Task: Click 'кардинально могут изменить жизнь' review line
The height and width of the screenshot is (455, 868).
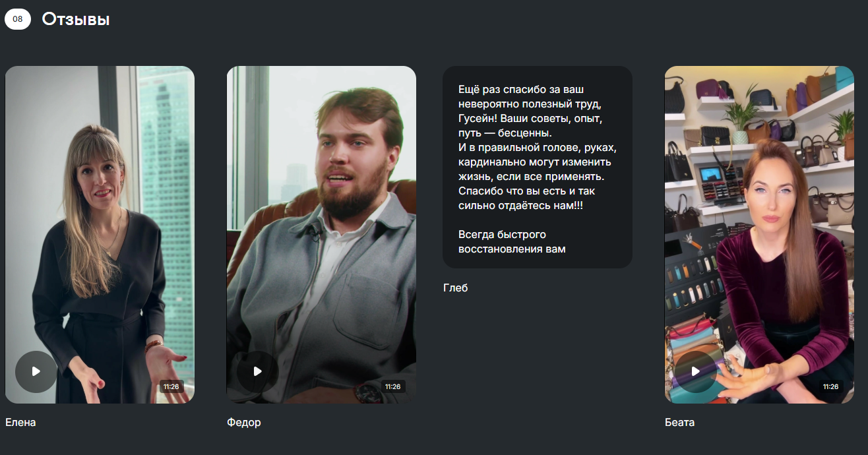Action: point(535,169)
